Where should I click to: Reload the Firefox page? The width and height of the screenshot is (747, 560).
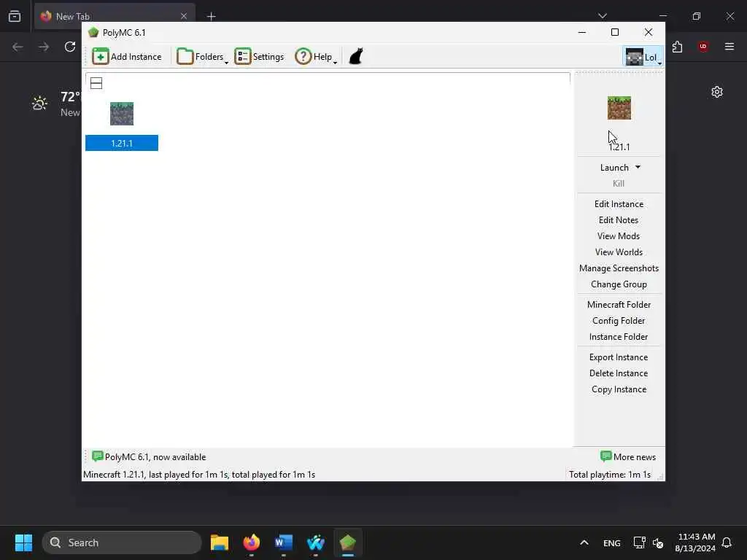point(70,47)
